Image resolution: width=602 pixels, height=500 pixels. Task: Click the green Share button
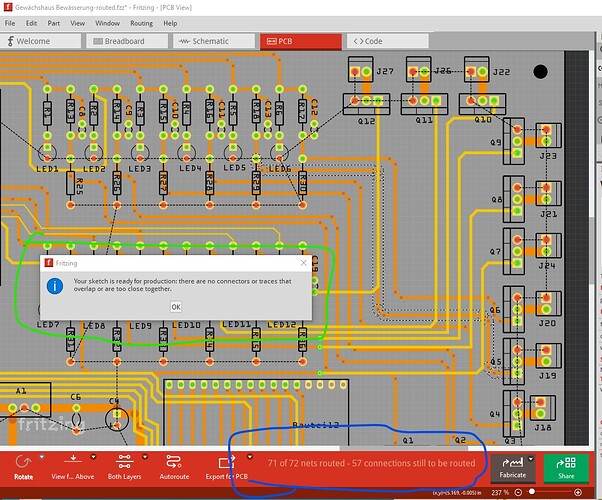click(566, 468)
